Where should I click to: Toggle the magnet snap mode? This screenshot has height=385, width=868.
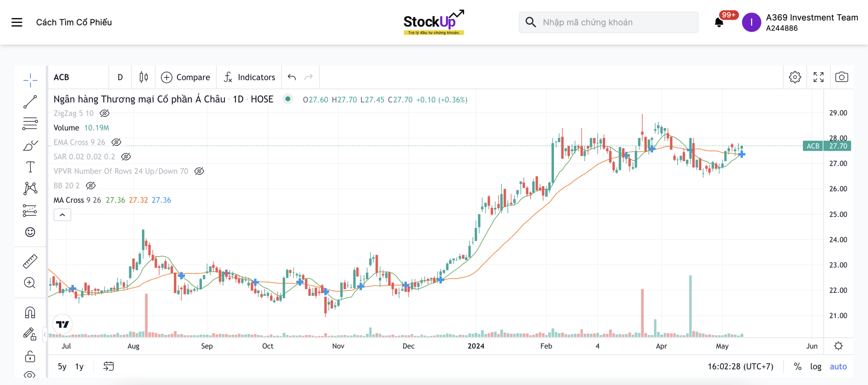[30, 312]
